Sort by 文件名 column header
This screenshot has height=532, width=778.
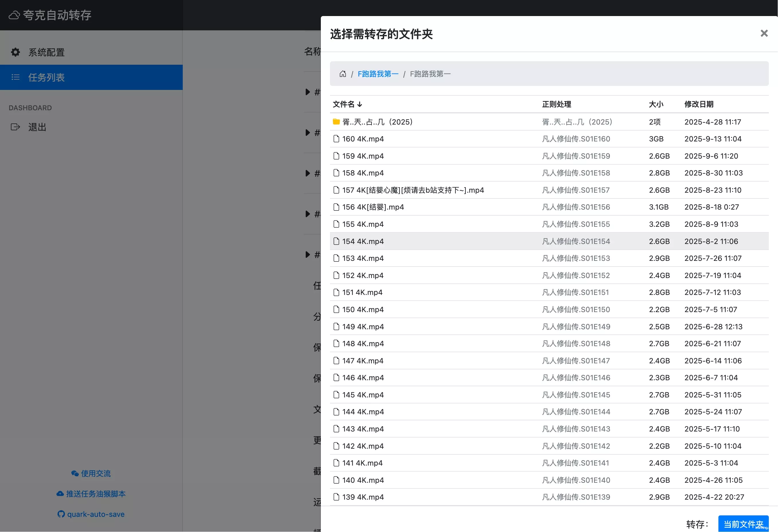pyautogui.click(x=347, y=104)
